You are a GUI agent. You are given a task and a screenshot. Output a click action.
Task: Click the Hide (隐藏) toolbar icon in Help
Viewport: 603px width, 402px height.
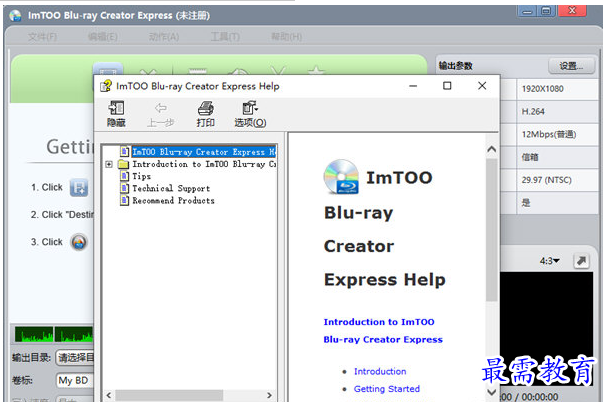pyautogui.click(x=116, y=114)
